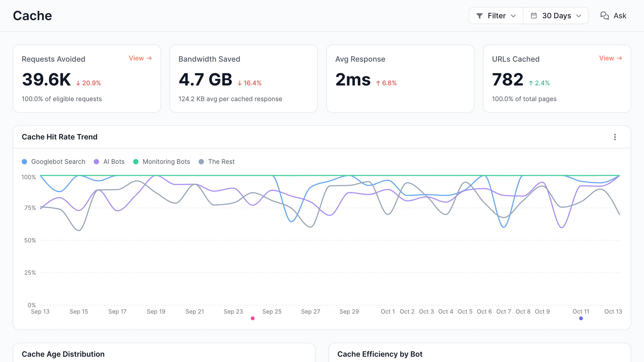Open the Cache Hit Rate Trend three-dot menu
This screenshot has width=644, height=362.
(615, 137)
